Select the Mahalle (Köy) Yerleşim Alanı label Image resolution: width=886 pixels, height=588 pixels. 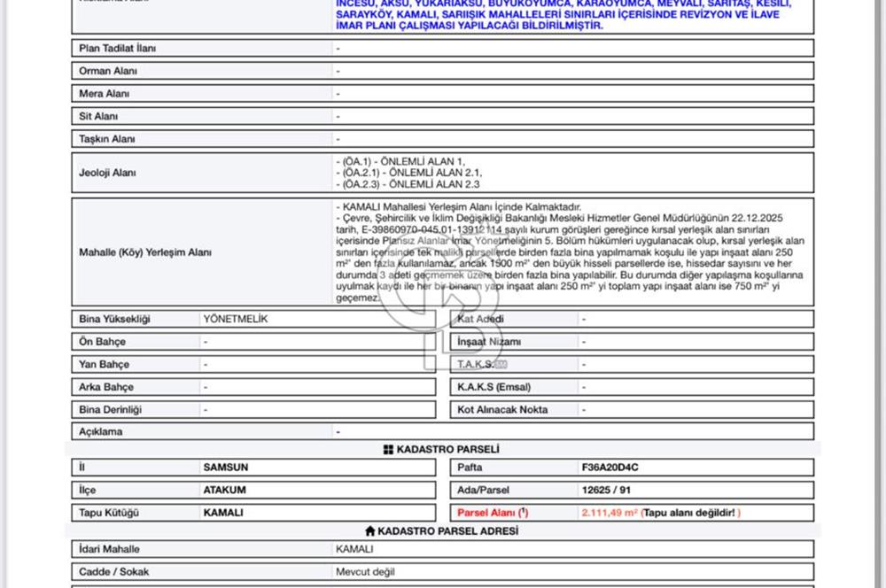pos(145,252)
